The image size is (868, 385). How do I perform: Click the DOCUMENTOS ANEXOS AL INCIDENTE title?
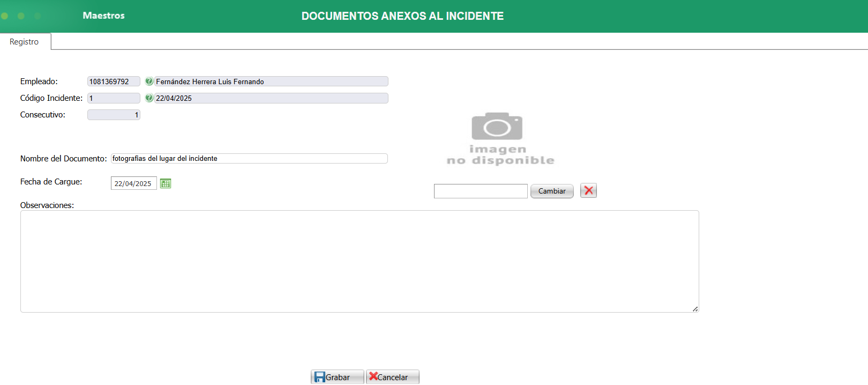402,16
